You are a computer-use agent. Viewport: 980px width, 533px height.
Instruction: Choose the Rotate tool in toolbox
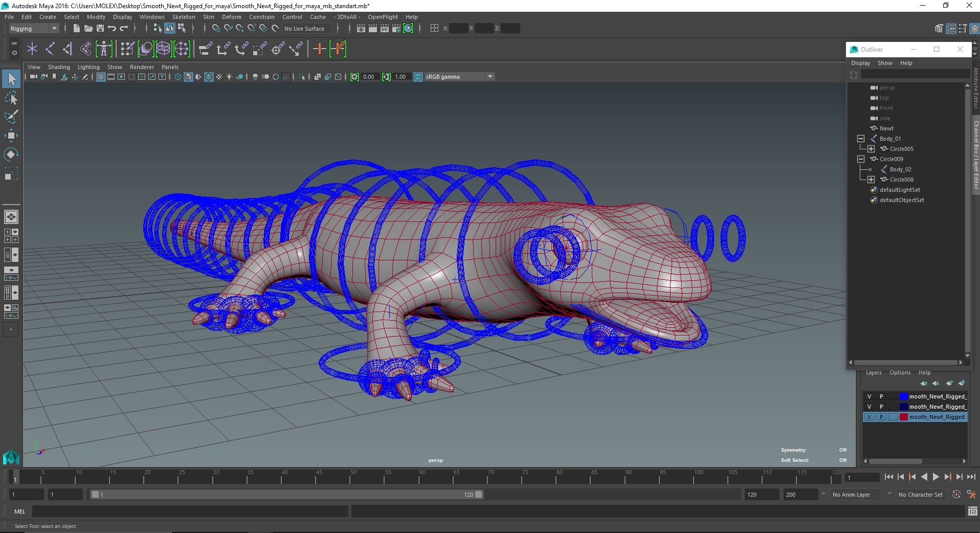(x=11, y=154)
